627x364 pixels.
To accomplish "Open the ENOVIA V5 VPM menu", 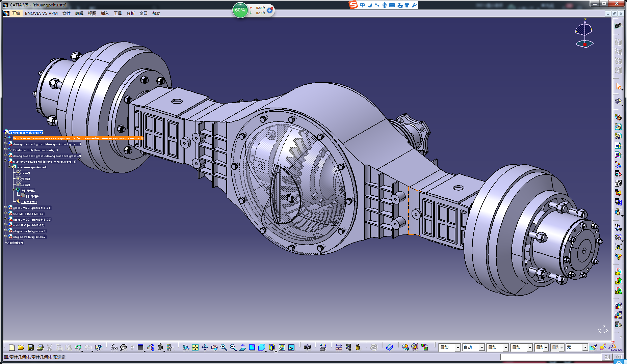I will click(x=41, y=13).
